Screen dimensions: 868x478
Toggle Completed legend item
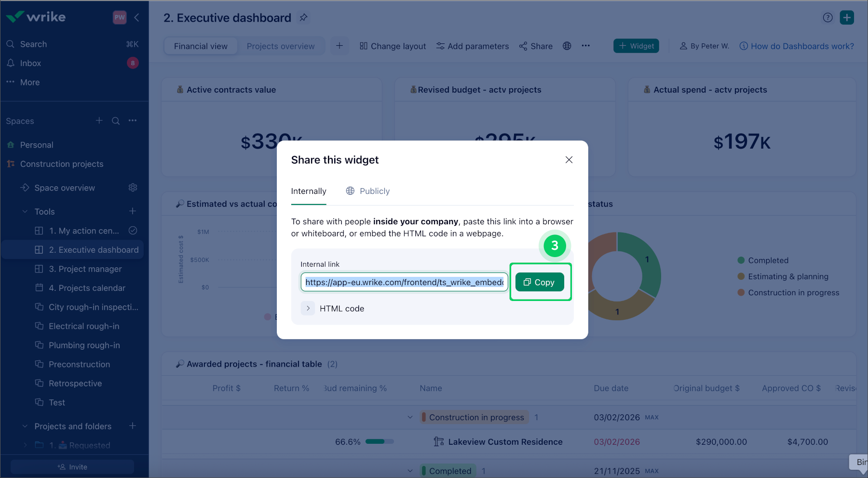point(763,260)
